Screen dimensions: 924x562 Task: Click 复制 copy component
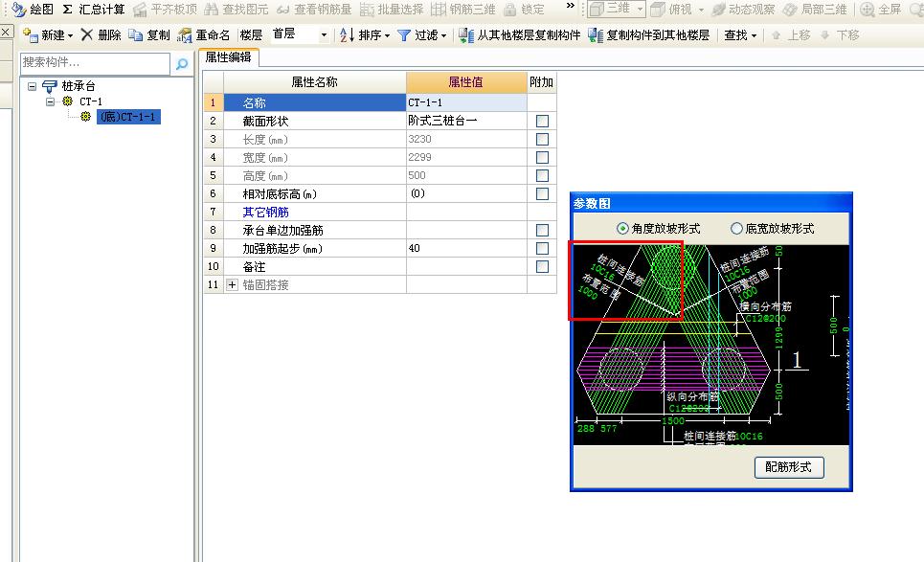coord(149,35)
